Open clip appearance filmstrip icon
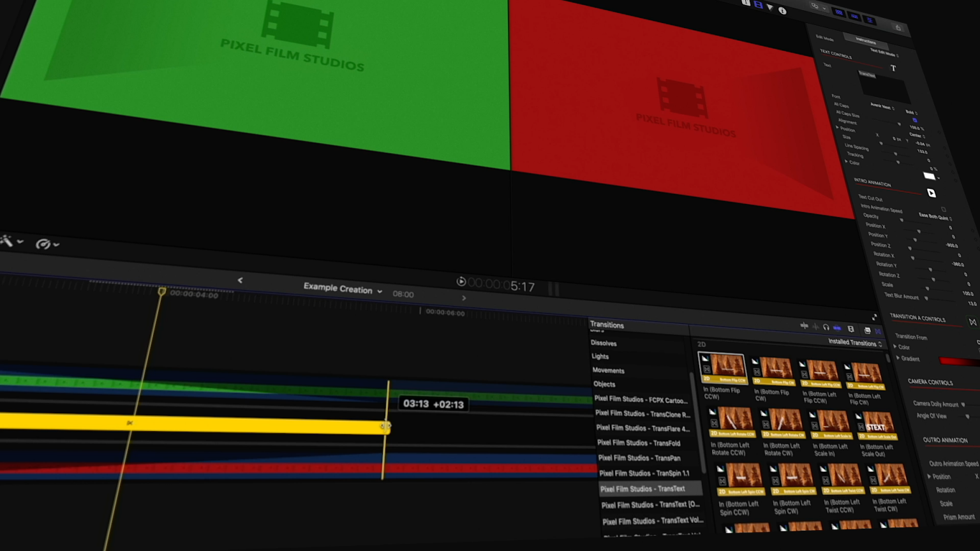 (x=851, y=329)
